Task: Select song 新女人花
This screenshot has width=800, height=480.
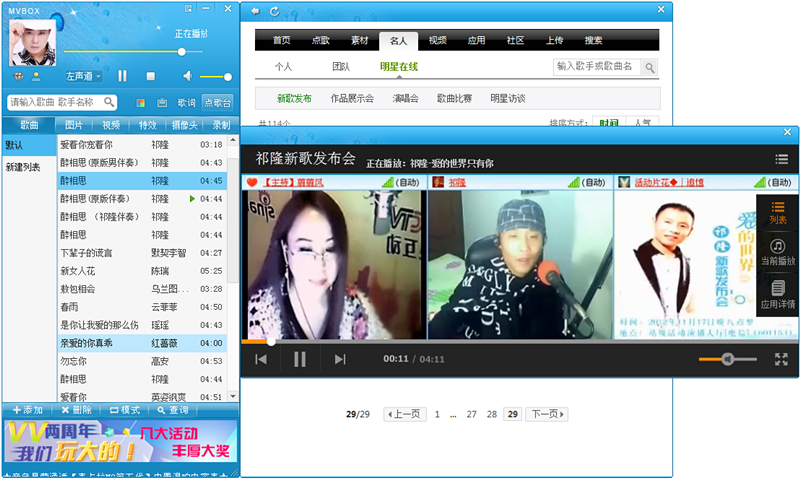Action: [x=142, y=271]
